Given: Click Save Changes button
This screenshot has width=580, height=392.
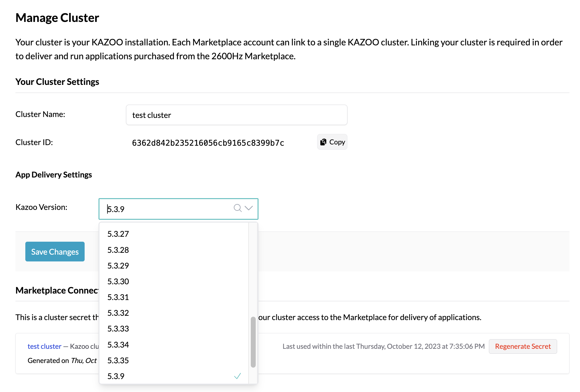Looking at the screenshot, I should pos(55,252).
